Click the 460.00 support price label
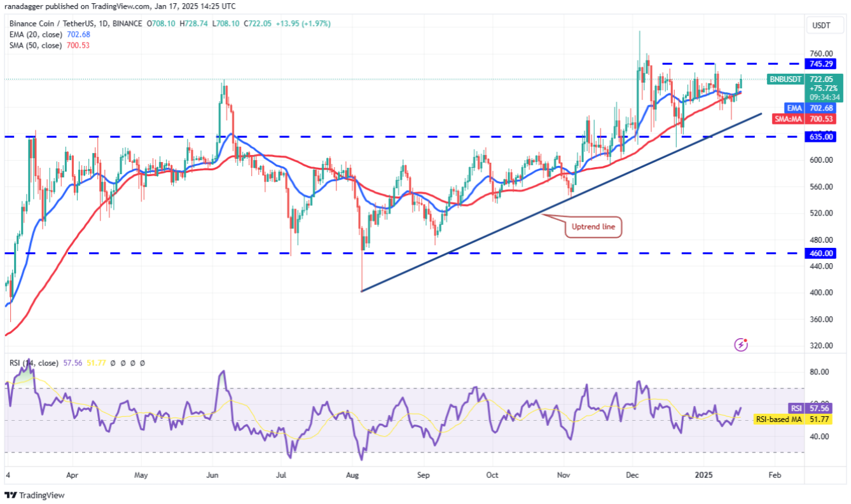851x504 pixels. point(820,254)
